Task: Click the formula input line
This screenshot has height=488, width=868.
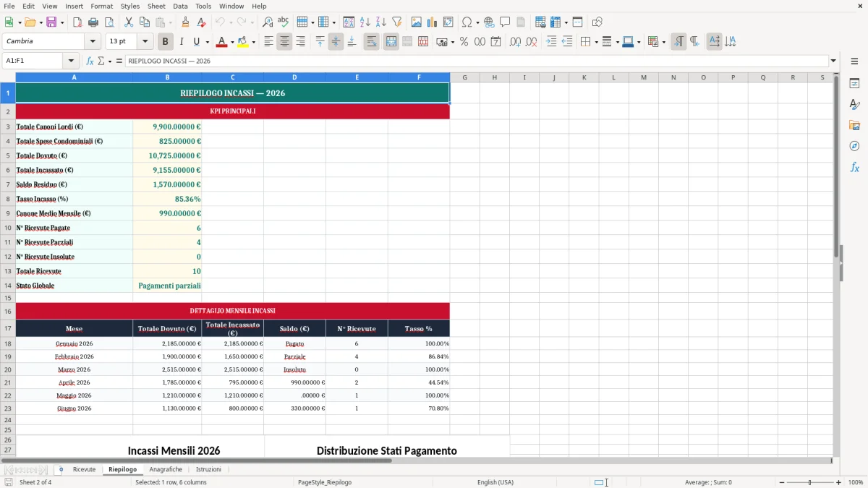Action: tap(476, 61)
